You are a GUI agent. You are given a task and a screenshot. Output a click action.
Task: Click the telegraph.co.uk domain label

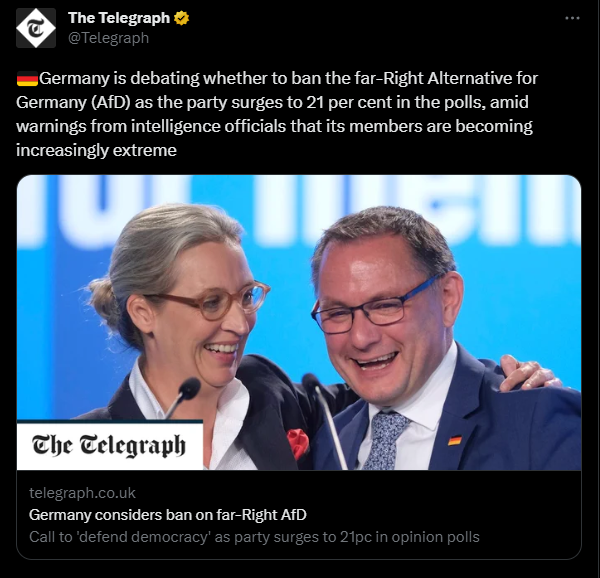click(x=82, y=493)
